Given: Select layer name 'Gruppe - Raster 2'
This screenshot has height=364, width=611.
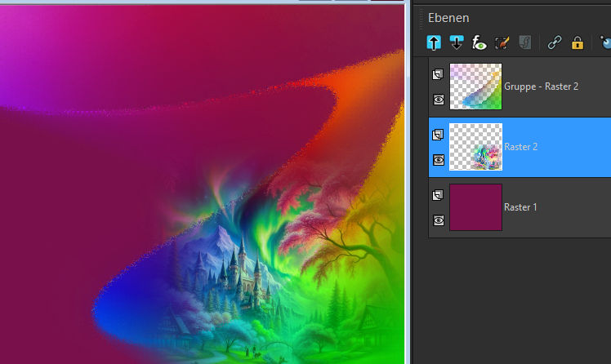Looking at the screenshot, I should [x=541, y=87].
